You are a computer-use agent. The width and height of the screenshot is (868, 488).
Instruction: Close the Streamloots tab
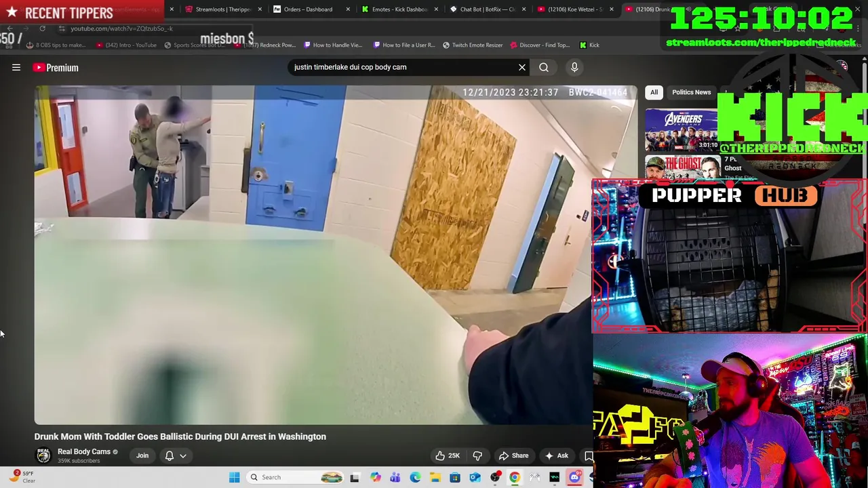(x=260, y=9)
